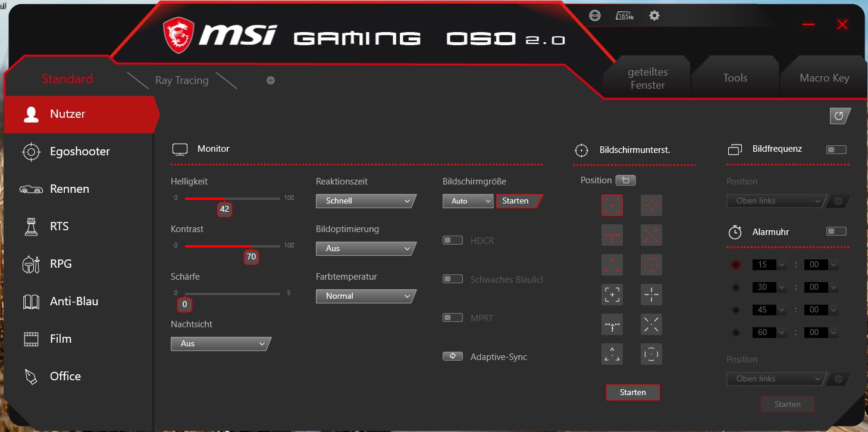Add a new profile with the plus icon
868x432 pixels.
[271, 80]
